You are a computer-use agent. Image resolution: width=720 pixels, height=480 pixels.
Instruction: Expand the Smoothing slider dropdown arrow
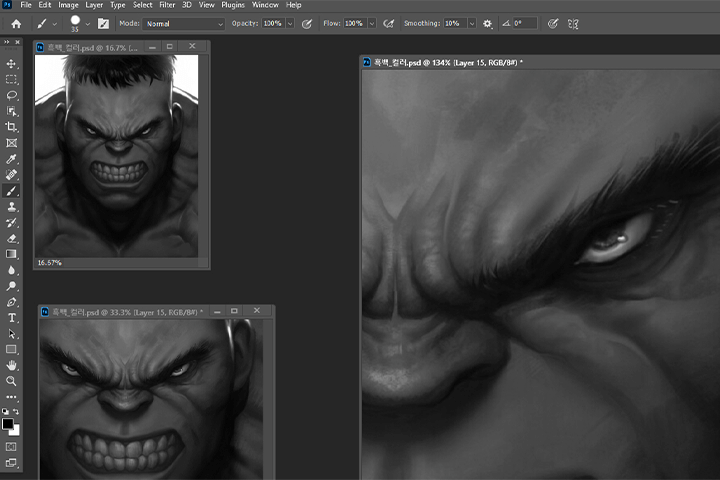pos(472,23)
